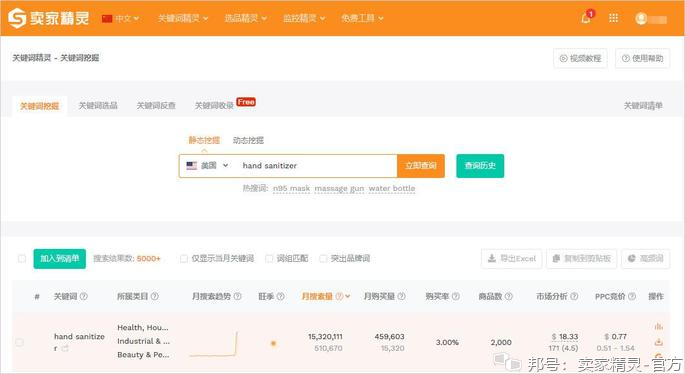Screen dimensions: 685x374
Task: Click the 卖家精灵 logo
Action: 49,18
